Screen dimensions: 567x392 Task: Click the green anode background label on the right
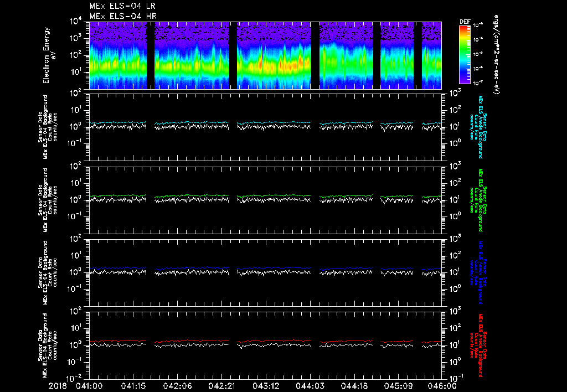[478, 200]
